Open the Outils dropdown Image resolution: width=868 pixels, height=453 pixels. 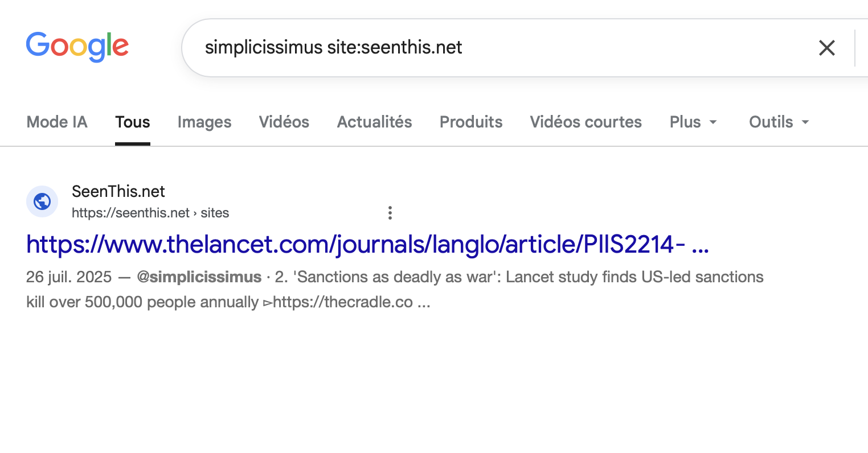tap(779, 122)
